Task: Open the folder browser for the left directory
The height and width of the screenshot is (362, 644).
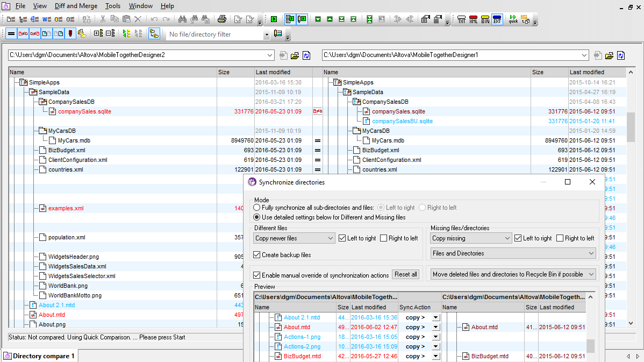Action: click(295, 55)
